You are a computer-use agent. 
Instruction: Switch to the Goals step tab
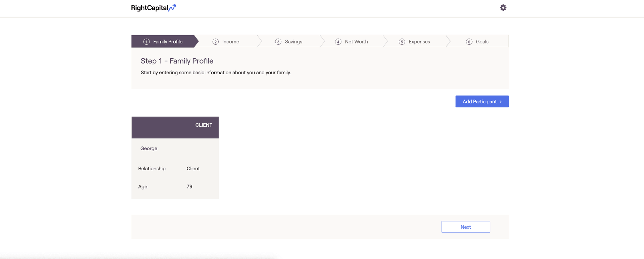482,42
